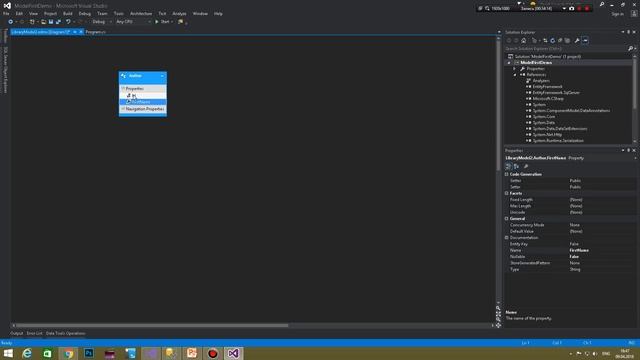
Task: Click Open File icon in toolbar
Action: [x=43, y=22]
